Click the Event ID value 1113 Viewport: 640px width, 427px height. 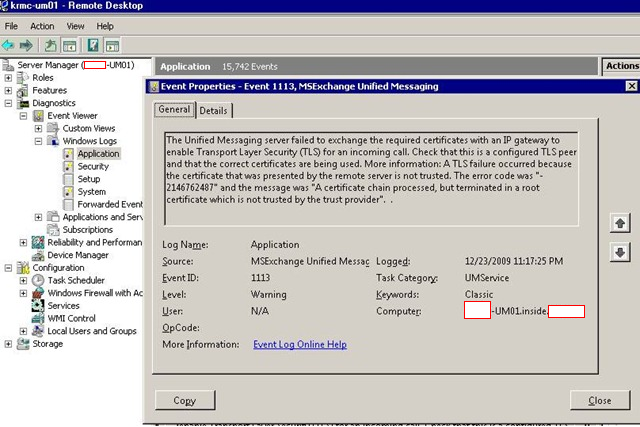click(260, 278)
